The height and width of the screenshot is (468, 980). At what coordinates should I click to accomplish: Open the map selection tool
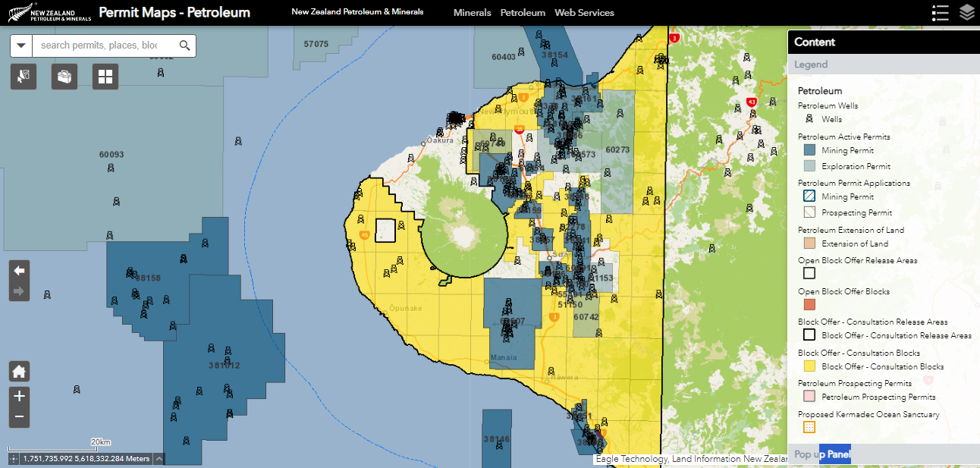pos(24,77)
